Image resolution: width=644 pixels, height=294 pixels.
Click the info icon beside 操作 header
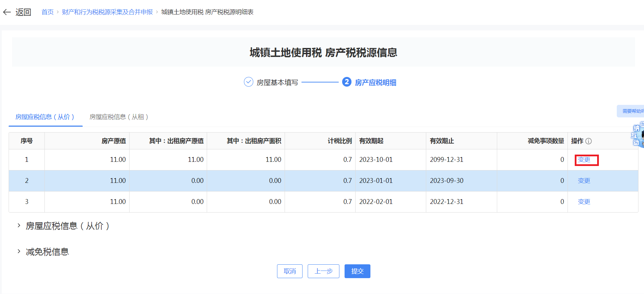(x=589, y=141)
